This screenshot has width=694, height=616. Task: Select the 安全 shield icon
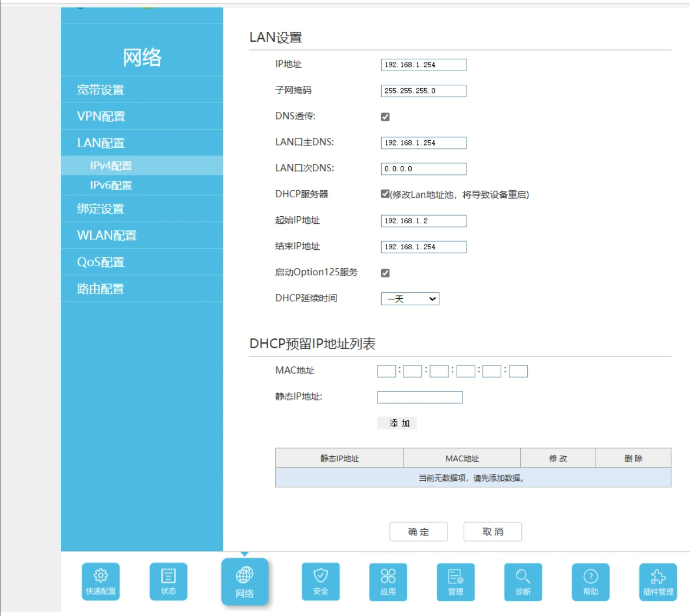pyautogui.click(x=320, y=581)
